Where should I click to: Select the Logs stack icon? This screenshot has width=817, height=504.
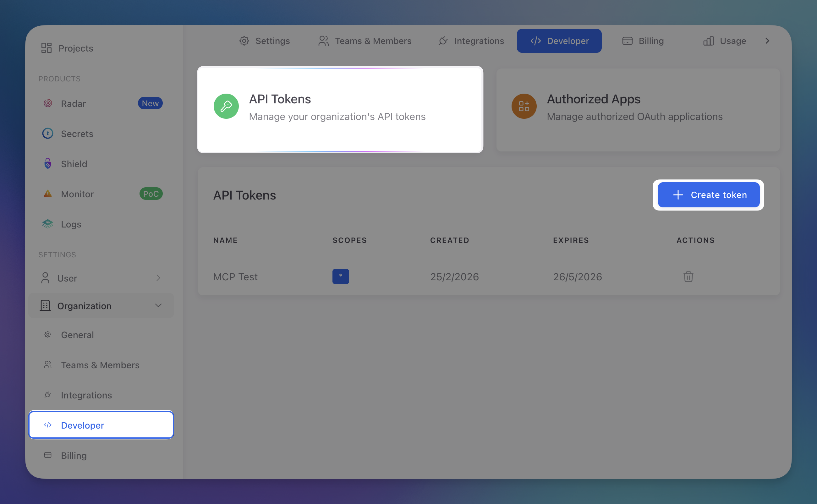pyautogui.click(x=48, y=224)
